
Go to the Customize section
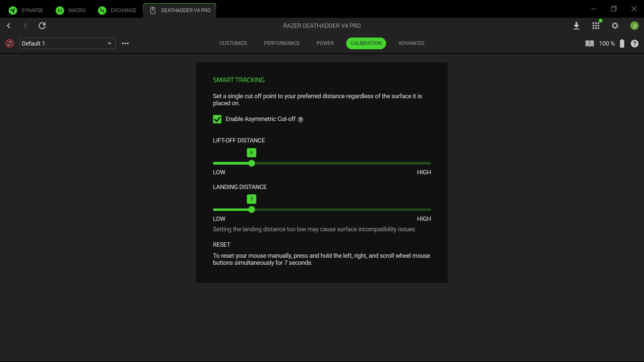[x=233, y=43]
